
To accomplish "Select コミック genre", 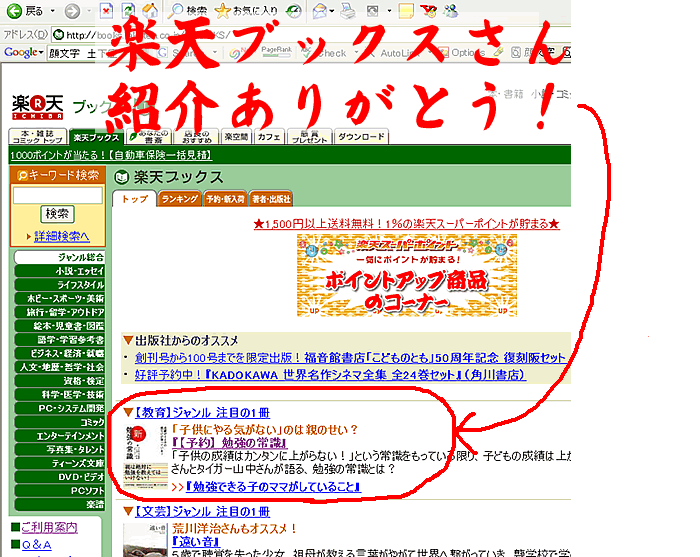I will [x=59, y=422].
